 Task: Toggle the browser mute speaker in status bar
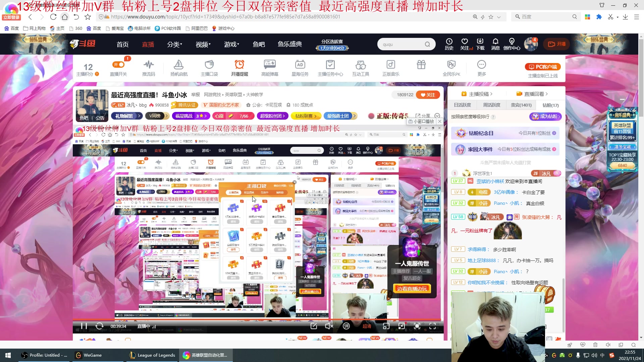(608, 345)
